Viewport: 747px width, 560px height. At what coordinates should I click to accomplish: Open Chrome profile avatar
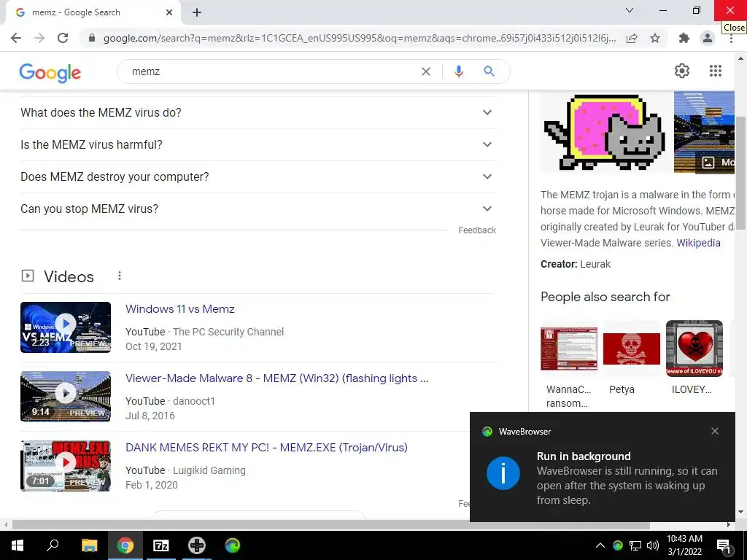point(708,38)
